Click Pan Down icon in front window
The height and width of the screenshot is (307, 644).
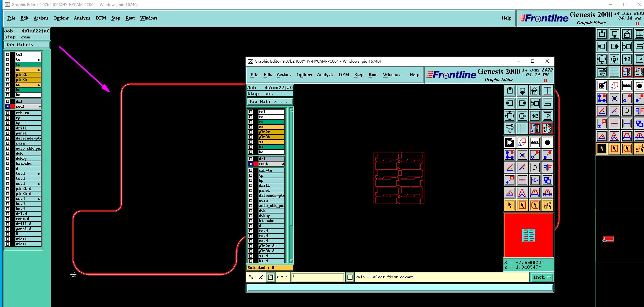pos(522,91)
